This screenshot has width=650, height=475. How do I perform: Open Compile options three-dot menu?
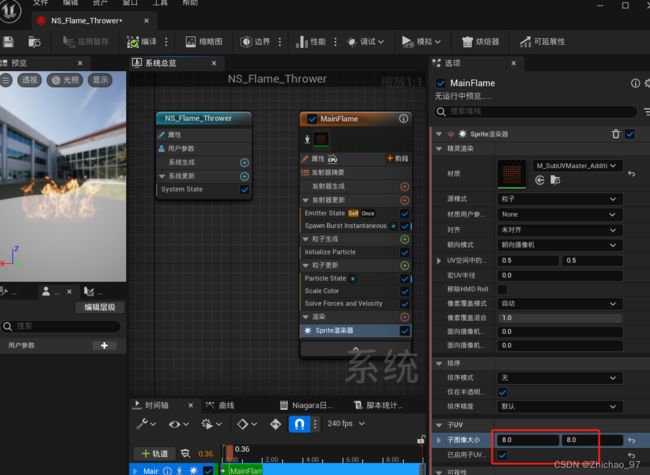pyautogui.click(x=166, y=41)
